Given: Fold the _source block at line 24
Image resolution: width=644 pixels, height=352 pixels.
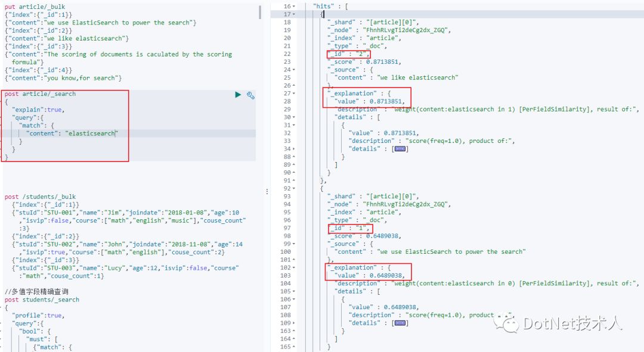Looking at the screenshot, I should click(294, 70).
